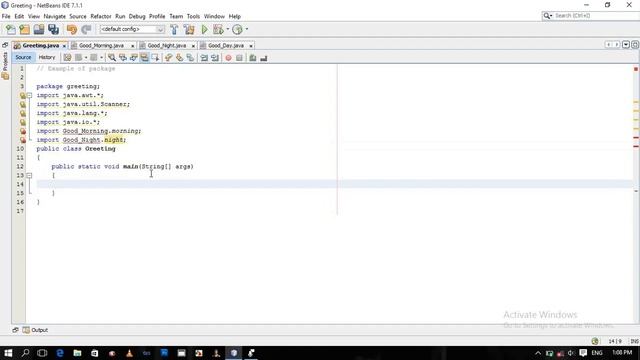Switch to the Good_Night.java tab
The width and height of the screenshot is (640, 360).
click(167, 46)
